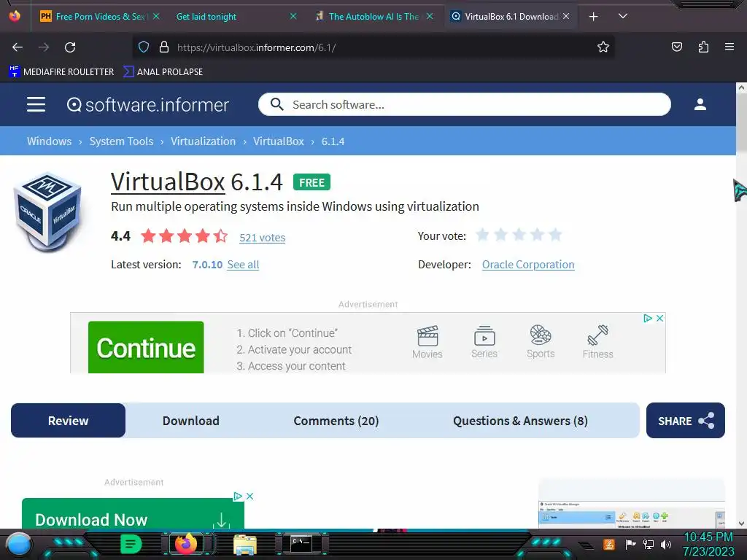Click the search magnifier icon
Screen dimensions: 747x560
[276, 104]
